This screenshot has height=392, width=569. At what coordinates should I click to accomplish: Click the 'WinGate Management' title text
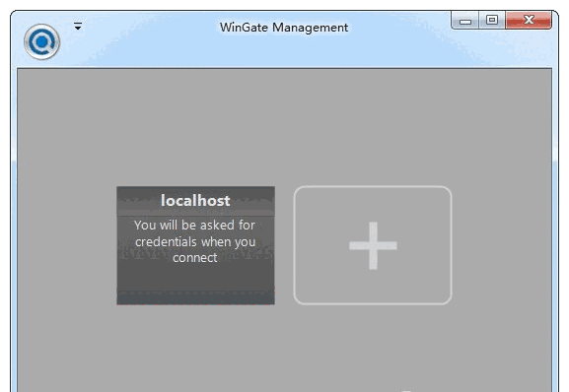284,28
